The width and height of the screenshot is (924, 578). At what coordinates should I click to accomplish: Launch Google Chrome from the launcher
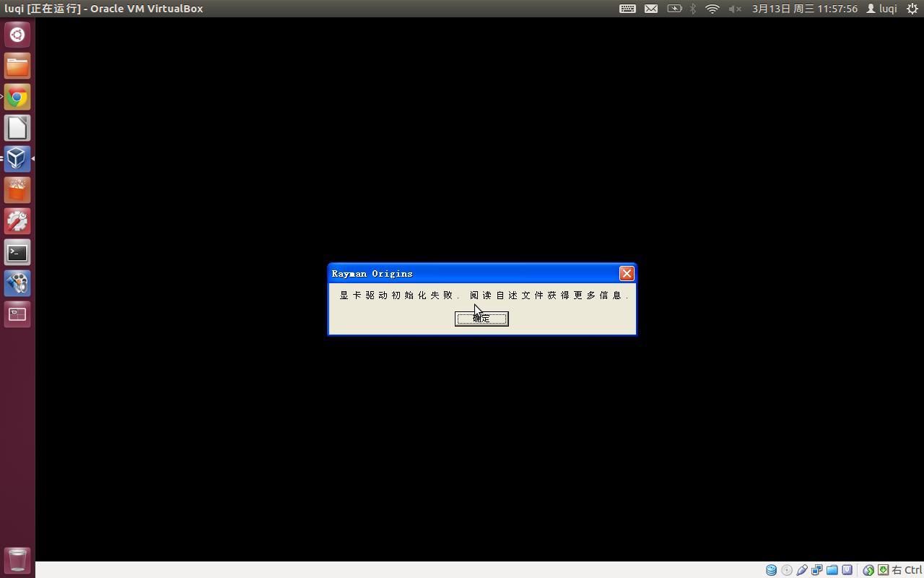coord(17,97)
